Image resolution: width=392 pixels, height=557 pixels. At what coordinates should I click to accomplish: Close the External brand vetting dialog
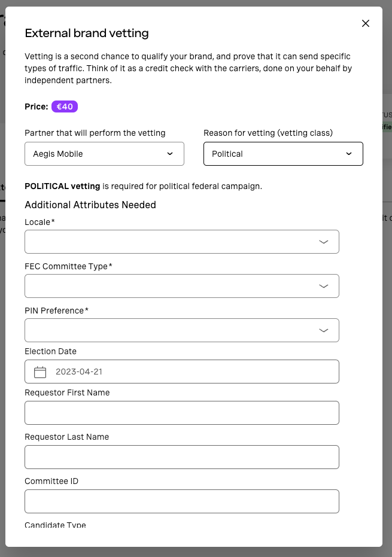365,23
